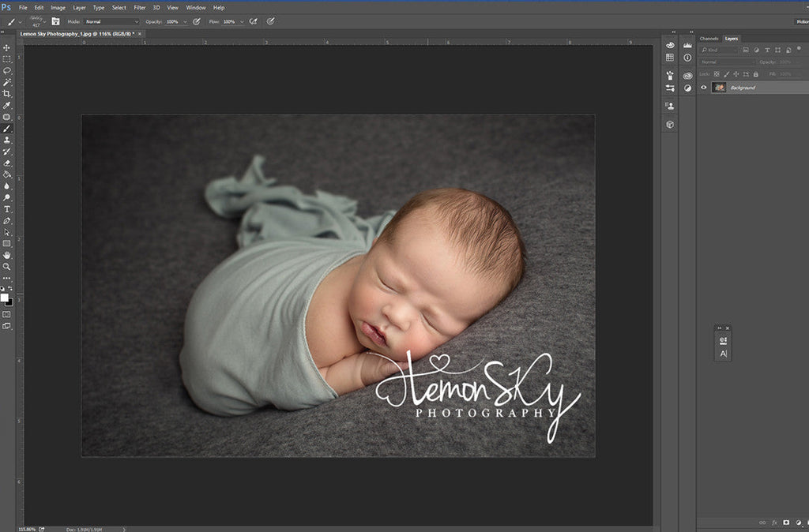The height and width of the screenshot is (532, 809).
Task: Select the Lasso tool
Action: (x=7, y=70)
